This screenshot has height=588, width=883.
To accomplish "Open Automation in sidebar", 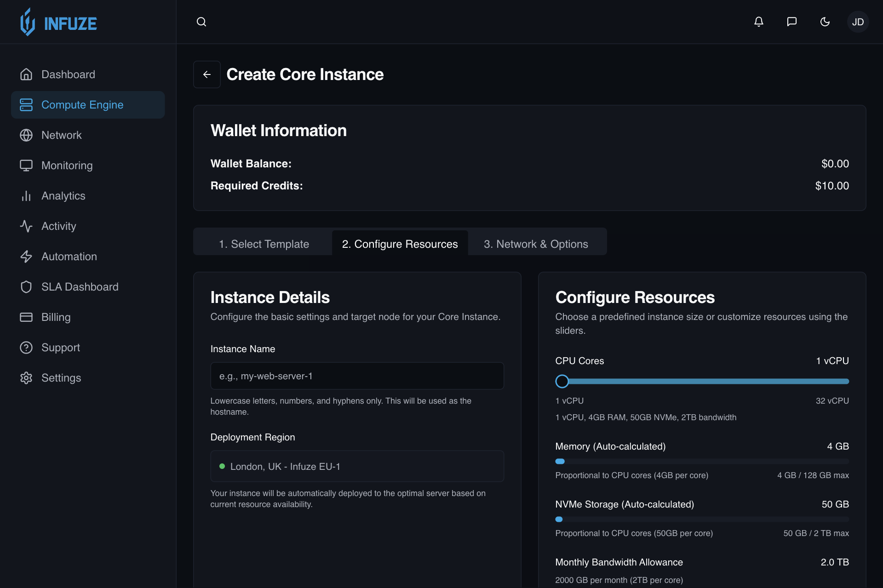I will [88, 257].
